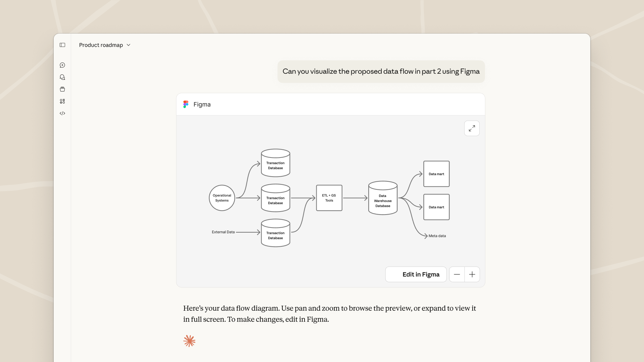Zoom out of the diagram preview
This screenshot has height=362, width=644.
point(457,275)
